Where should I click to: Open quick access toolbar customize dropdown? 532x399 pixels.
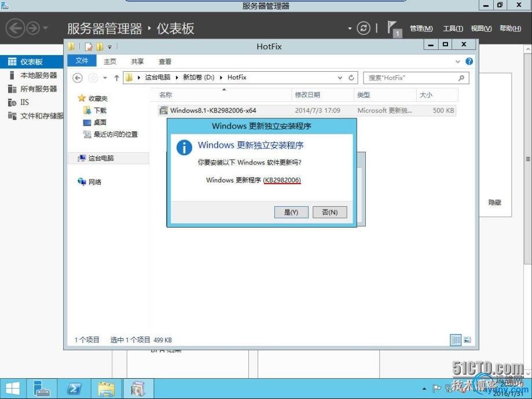(109, 47)
